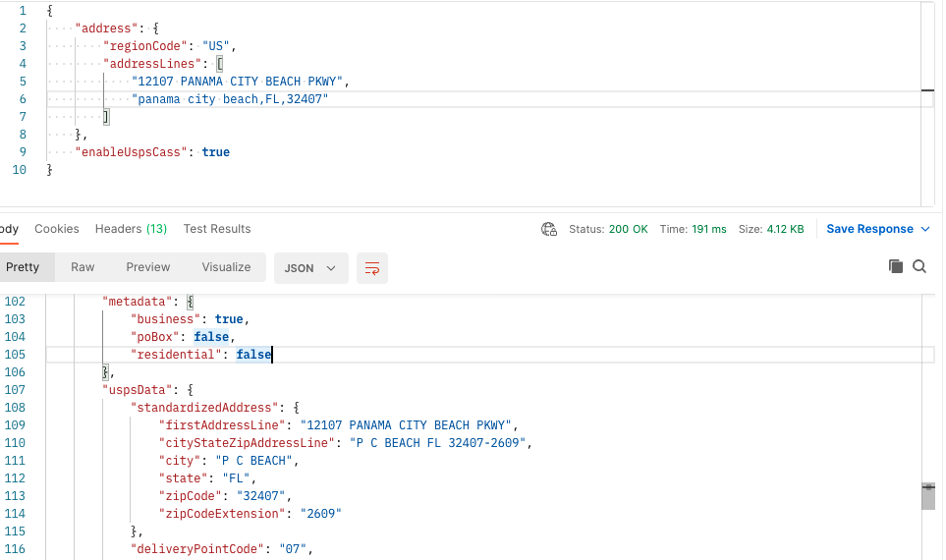Switch to the Visualize view
The height and width of the screenshot is (560, 946).
[226, 267]
